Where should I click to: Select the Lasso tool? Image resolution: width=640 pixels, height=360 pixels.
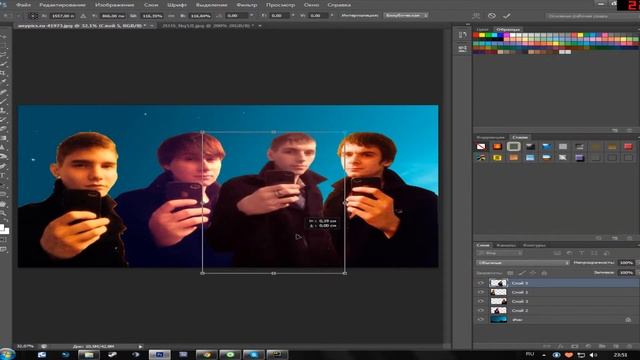4,55
